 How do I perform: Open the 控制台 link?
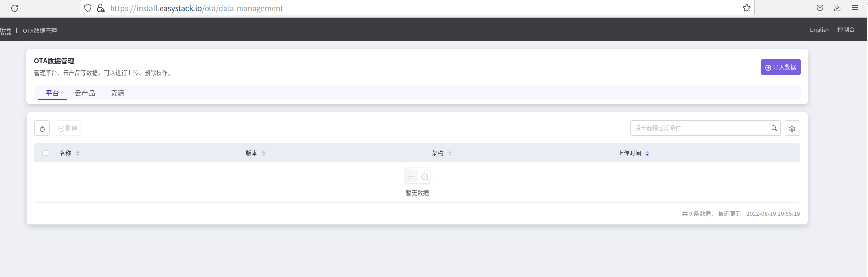[x=846, y=30]
